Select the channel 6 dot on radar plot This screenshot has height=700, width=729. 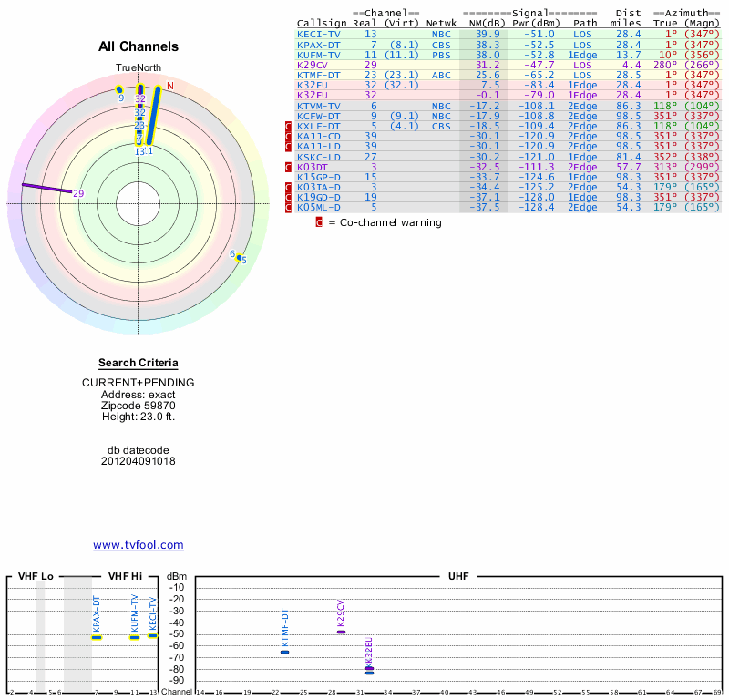pos(239,257)
